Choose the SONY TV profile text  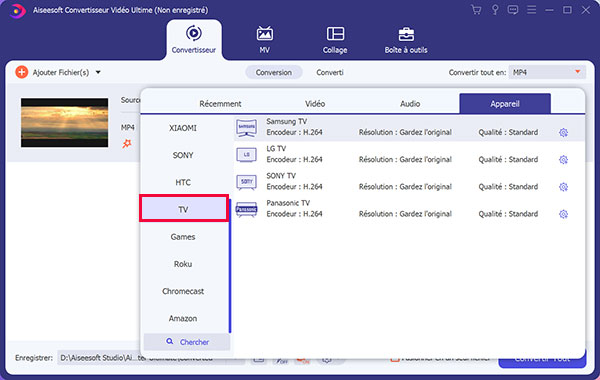point(281,176)
